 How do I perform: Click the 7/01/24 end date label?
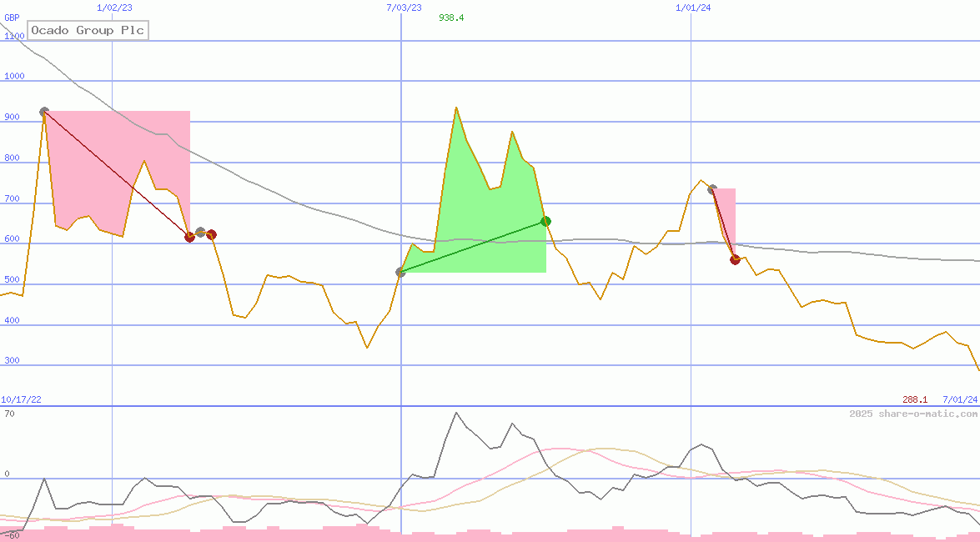click(959, 399)
